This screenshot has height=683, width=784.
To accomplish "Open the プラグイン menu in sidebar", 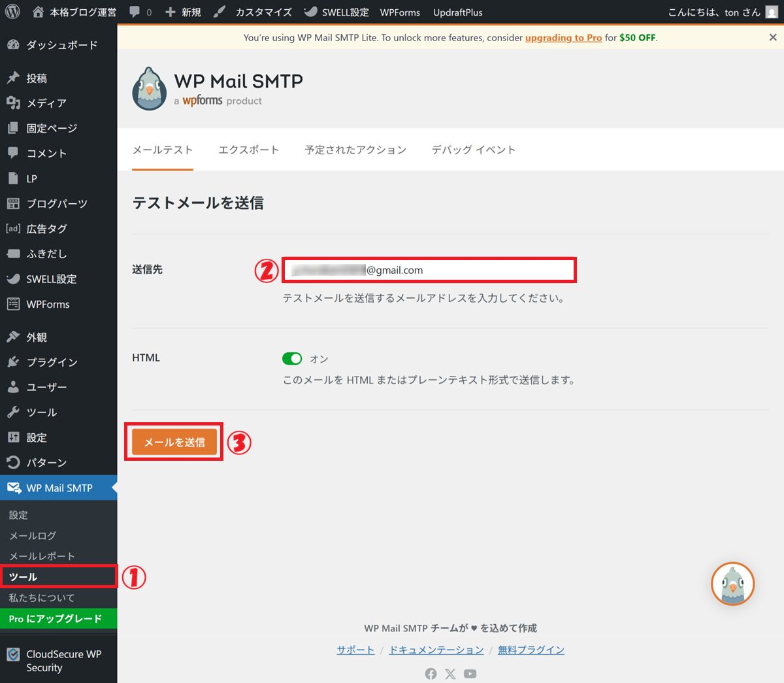I will pyautogui.click(x=52, y=362).
